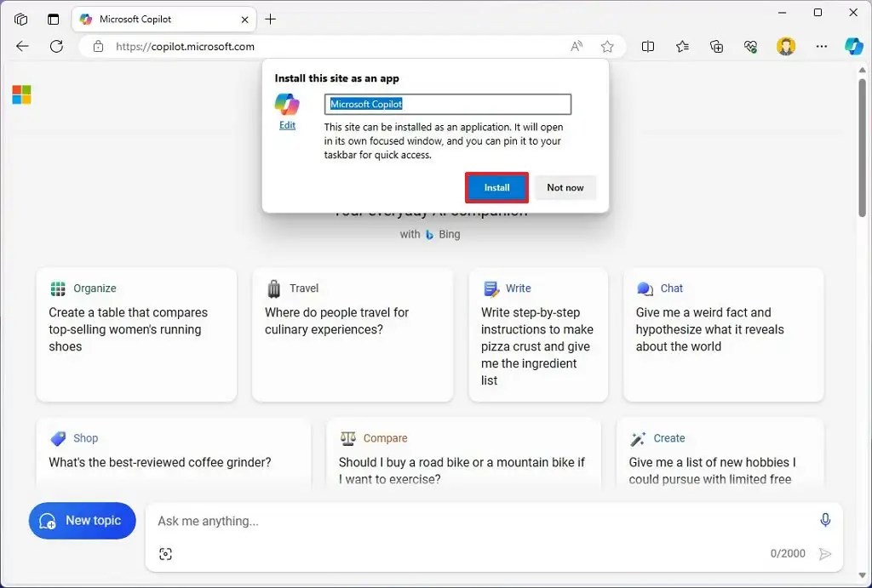The width and height of the screenshot is (872, 588).
Task: Open the Copilot sidebar icon
Action: (x=853, y=46)
